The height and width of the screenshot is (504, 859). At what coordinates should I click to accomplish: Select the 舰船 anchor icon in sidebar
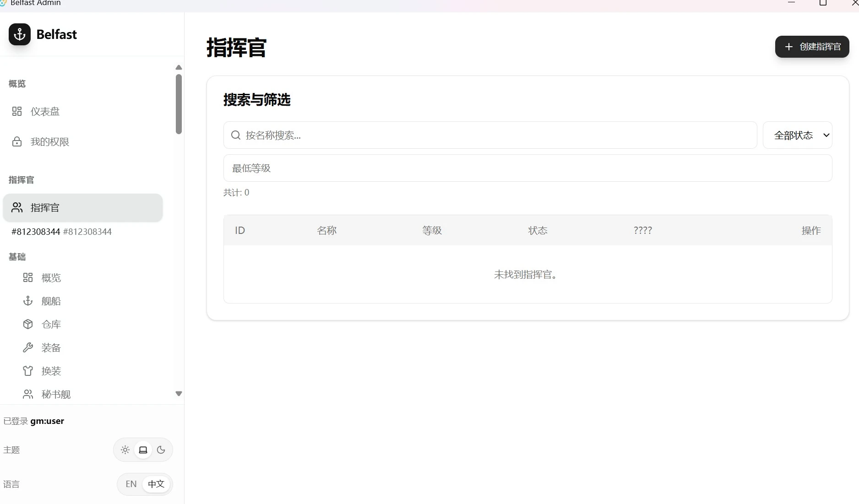point(28,301)
